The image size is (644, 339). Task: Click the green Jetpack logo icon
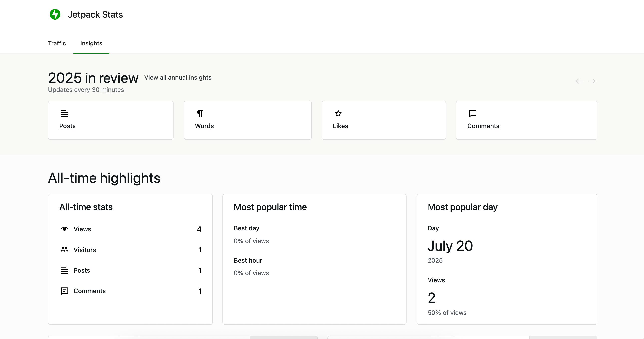[55, 14]
